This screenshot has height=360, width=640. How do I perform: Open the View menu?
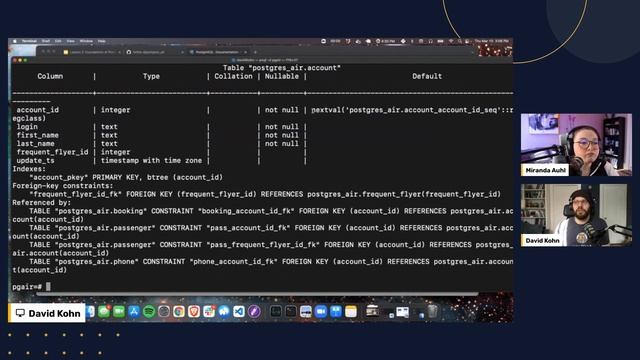pyautogui.click(x=71, y=41)
